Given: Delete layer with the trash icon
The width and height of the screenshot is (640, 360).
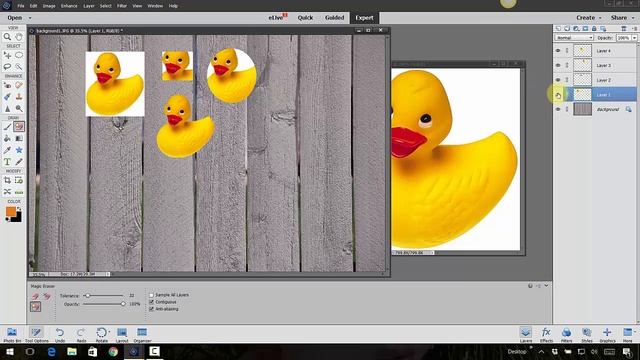Looking at the screenshot, I should 624,29.
